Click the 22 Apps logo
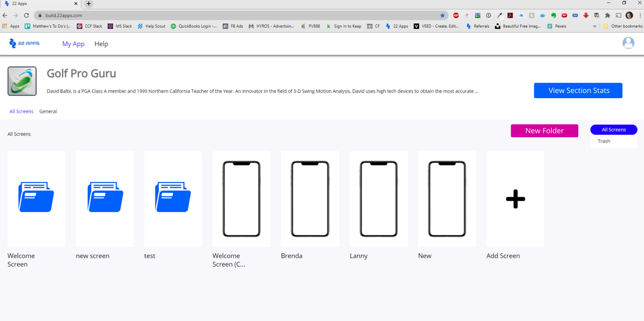644x321 pixels. tap(25, 43)
